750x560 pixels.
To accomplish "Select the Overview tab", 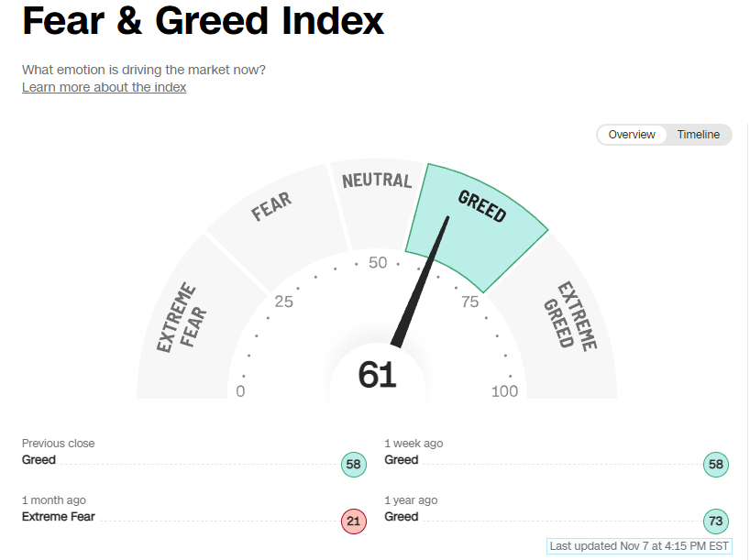I will tap(632, 135).
